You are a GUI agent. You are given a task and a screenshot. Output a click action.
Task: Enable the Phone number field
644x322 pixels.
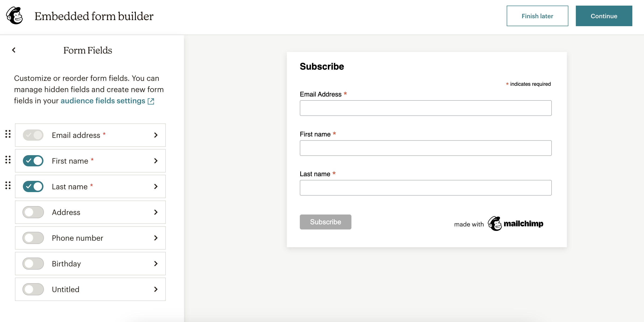tap(33, 238)
